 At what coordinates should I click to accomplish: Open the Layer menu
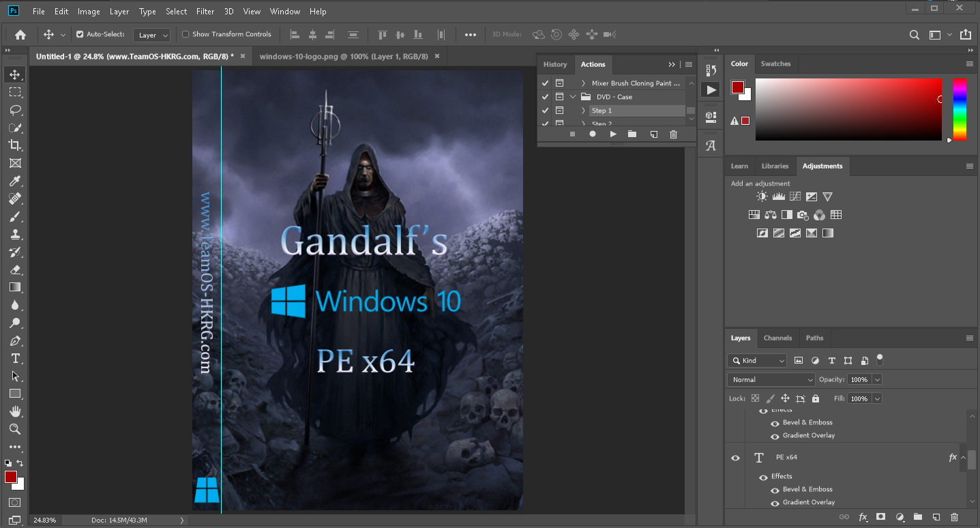[x=119, y=12]
